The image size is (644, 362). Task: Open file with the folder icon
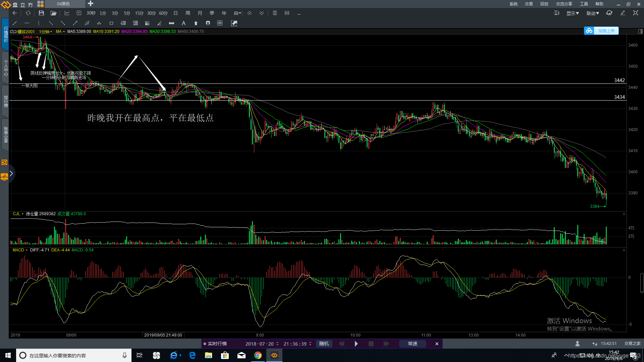pos(53,13)
